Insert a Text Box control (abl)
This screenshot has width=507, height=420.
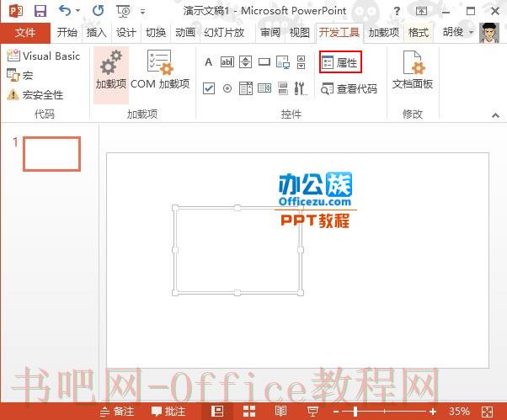pos(227,61)
